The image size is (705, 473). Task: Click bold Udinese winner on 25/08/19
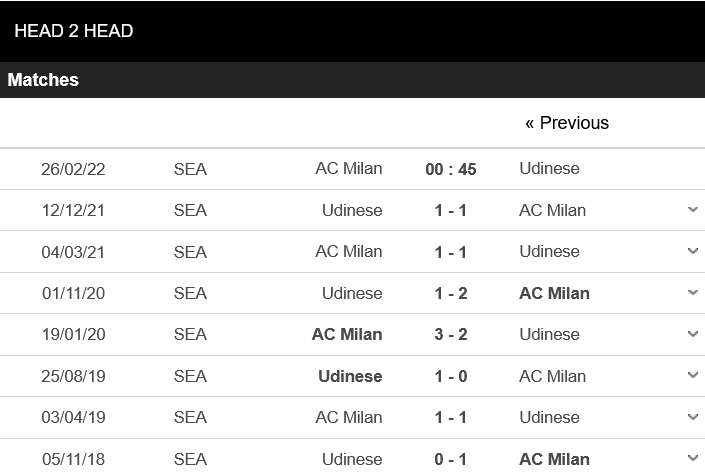click(350, 376)
